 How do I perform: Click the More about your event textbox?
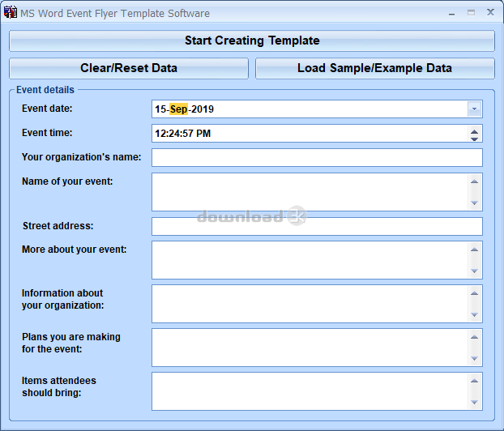[x=308, y=260]
